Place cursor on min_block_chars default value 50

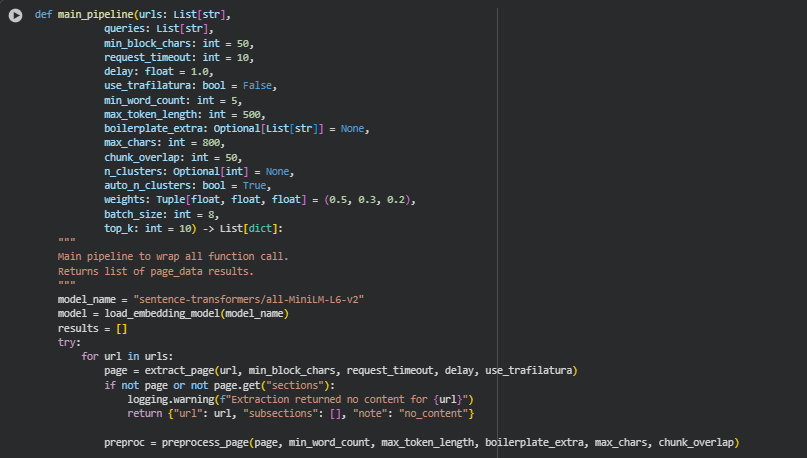point(245,45)
